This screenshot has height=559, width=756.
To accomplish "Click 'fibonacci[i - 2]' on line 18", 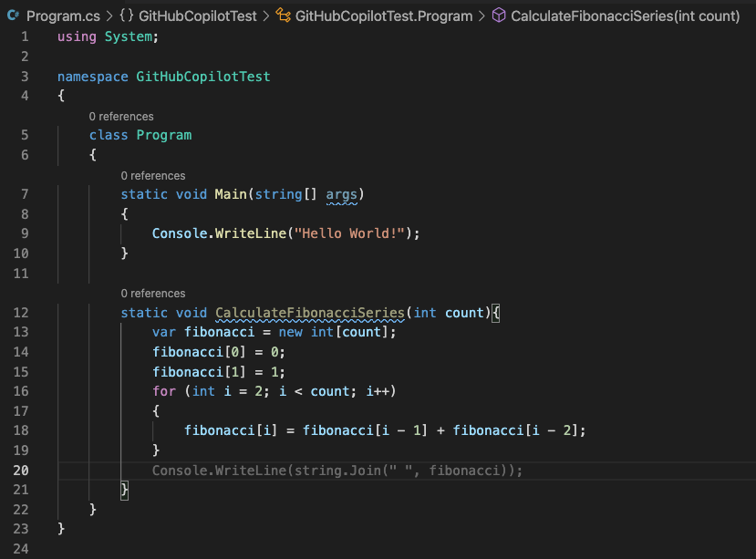I will pyautogui.click(x=515, y=430).
